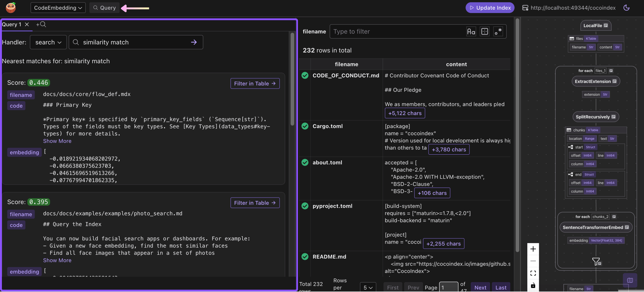Toggle dark mode with moon icon
Image resolution: width=644 pixels, height=292 pixels.
[x=626, y=8]
